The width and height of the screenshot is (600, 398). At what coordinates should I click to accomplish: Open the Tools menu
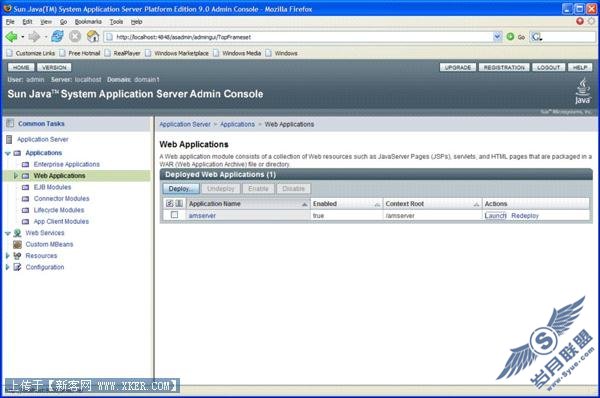pyautogui.click(x=116, y=22)
